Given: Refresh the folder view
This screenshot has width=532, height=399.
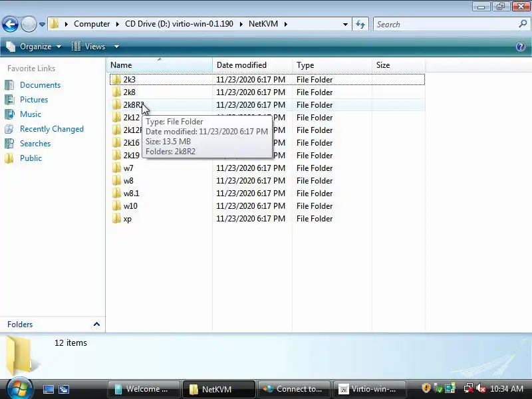Looking at the screenshot, I should 360,25.
